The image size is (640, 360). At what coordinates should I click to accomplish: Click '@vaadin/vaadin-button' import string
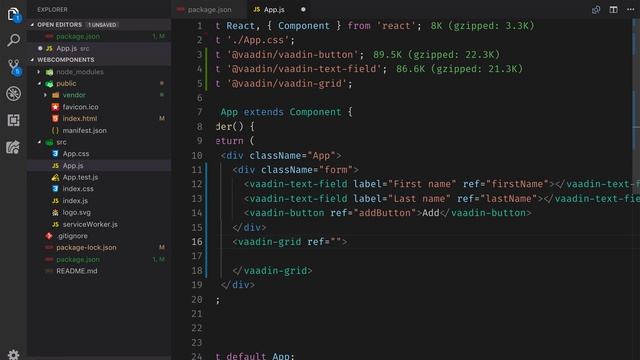click(292, 55)
